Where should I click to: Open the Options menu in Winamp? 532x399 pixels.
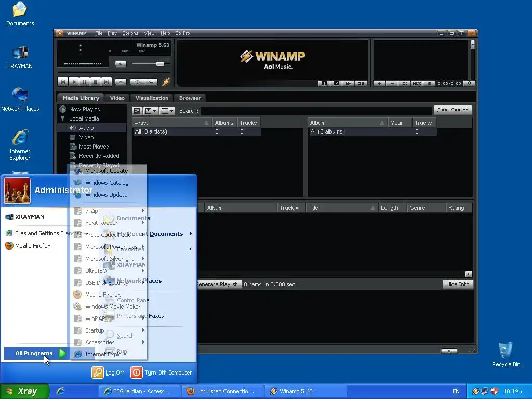pyautogui.click(x=130, y=33)
